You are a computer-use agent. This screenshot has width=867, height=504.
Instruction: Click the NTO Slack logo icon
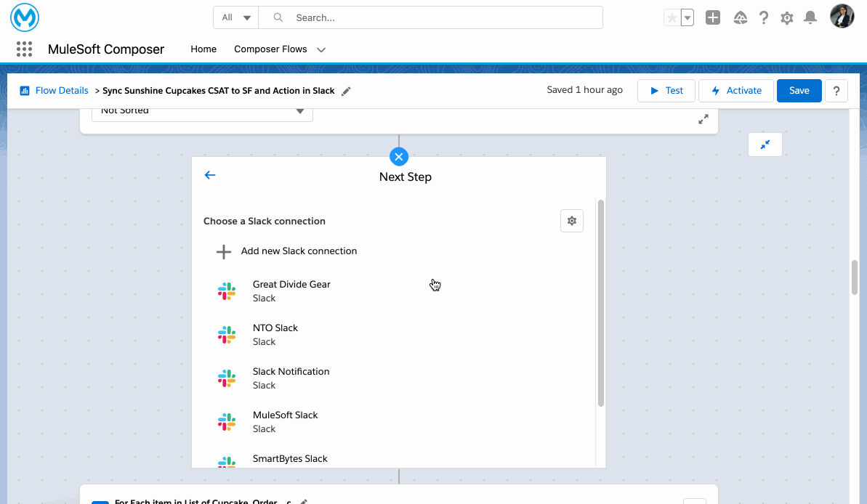(227, 335)
